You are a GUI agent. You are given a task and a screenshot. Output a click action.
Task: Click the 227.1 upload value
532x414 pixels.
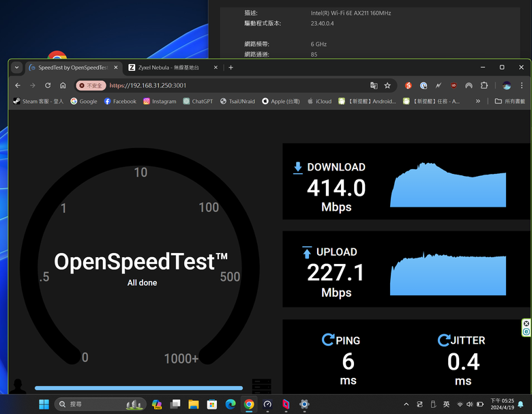335,273
